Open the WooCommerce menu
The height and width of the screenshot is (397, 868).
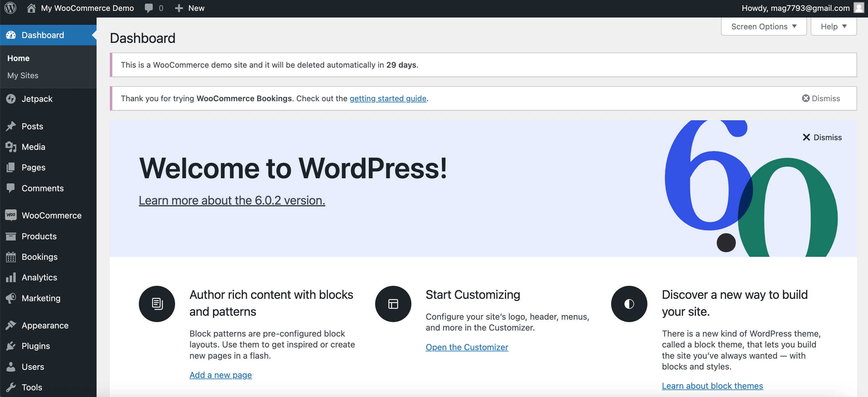coord(48,215)
